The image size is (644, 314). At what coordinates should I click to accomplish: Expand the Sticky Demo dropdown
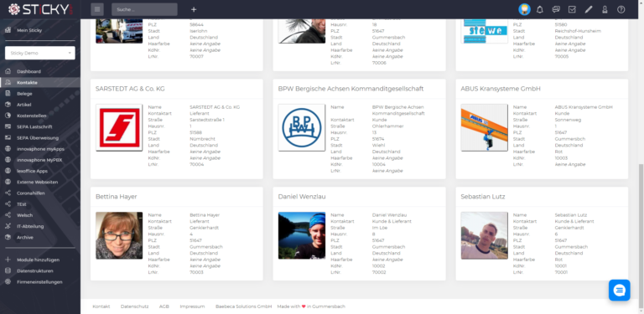coord(40,53)
